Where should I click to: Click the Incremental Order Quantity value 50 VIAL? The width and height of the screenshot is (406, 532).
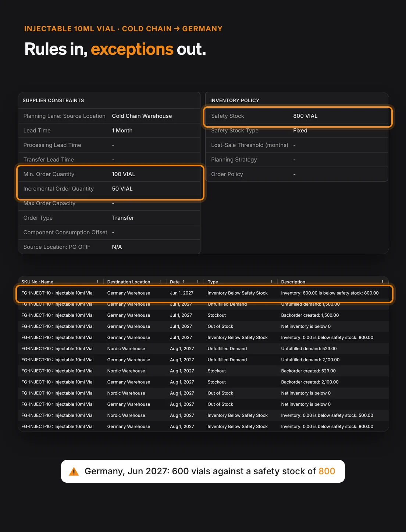pos(122,189)
